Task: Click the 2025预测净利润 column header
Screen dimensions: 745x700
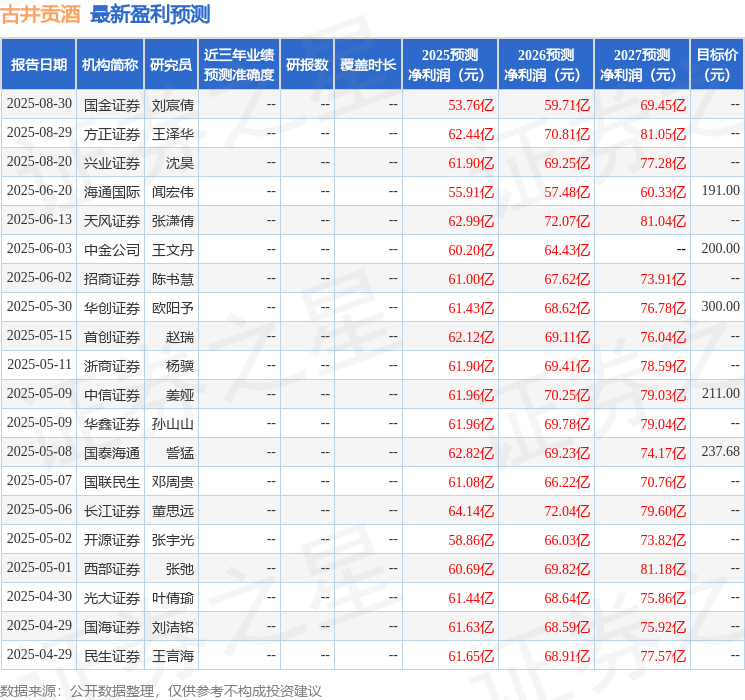Action: pyautogui.click(x=450, y=65)
